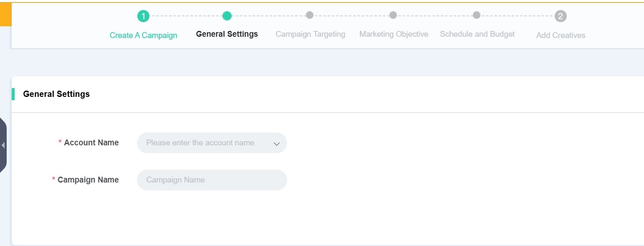Click the Account Name field label
This screenshot has width=644, height=246.
(x=91, y=143)
